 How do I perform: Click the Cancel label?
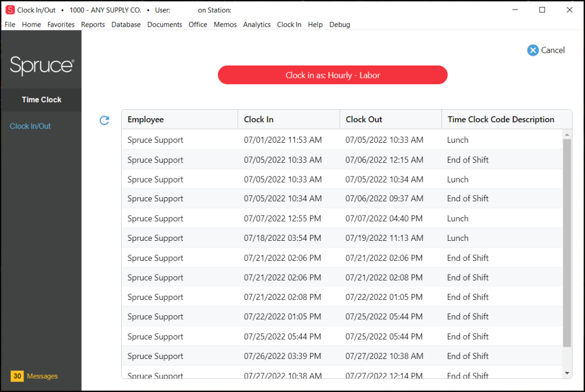coord(552,50)
